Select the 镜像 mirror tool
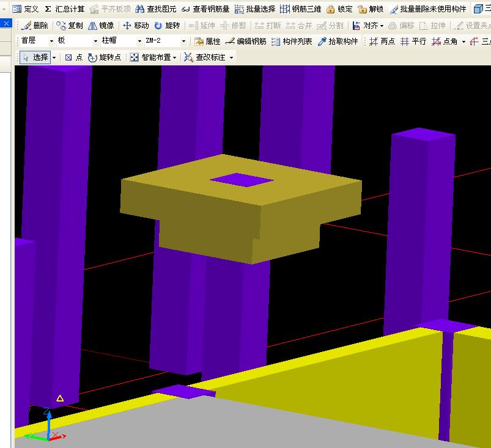The image size is (491, 448). [101, 25]
